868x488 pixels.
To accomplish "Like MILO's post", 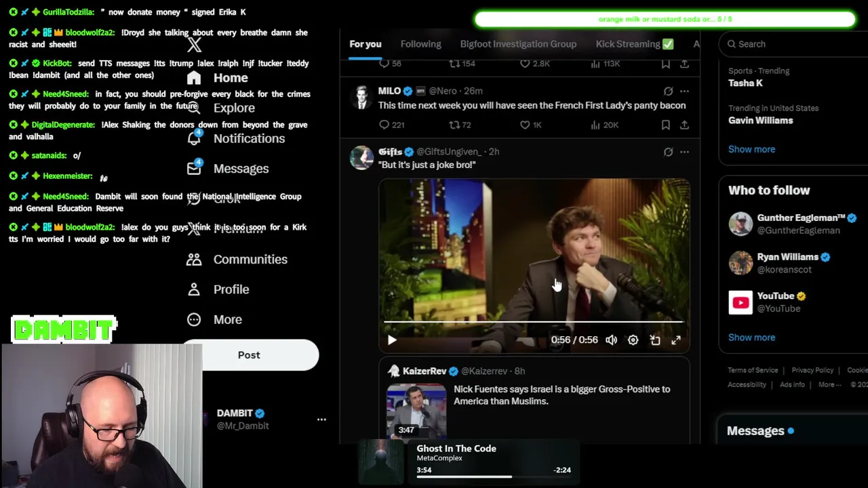I will tap(531, 125).
